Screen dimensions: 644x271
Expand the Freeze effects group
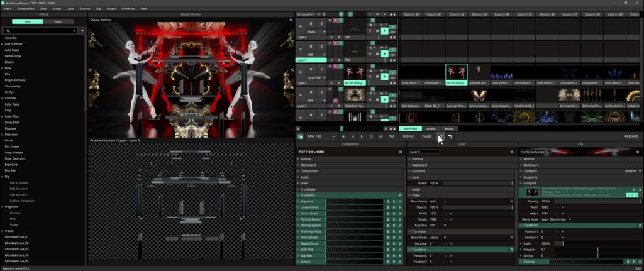tap(3, 231)
